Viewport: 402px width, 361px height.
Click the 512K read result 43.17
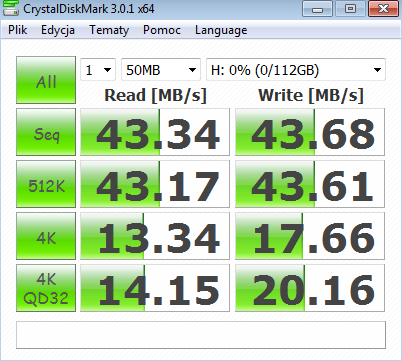[x=155, y=184]
